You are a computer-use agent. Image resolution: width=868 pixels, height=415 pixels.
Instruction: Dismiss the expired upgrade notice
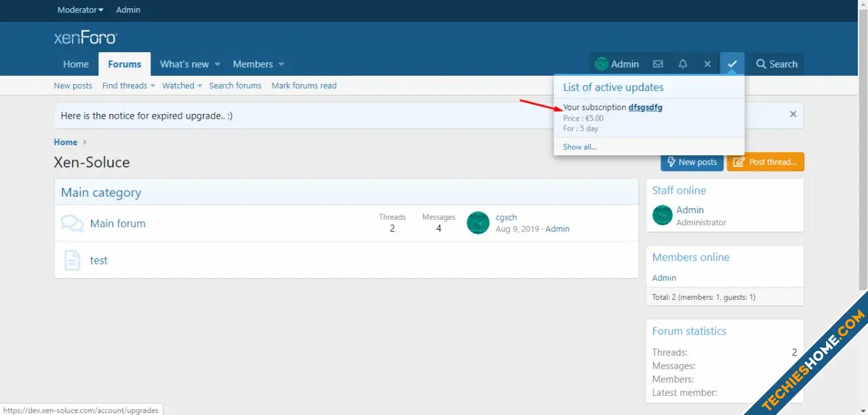(x=793, y=115)
